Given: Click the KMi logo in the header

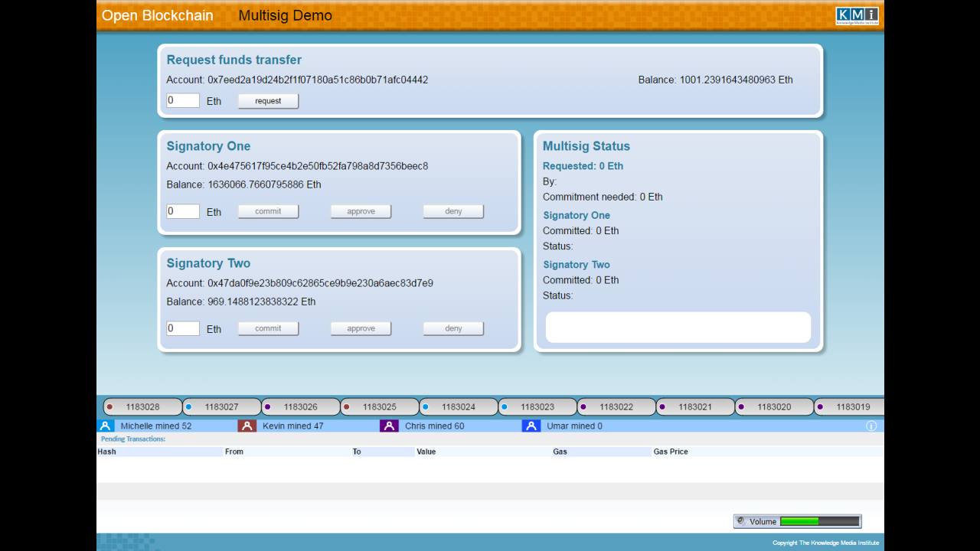Looking at the screenshot, I should 857,15.
